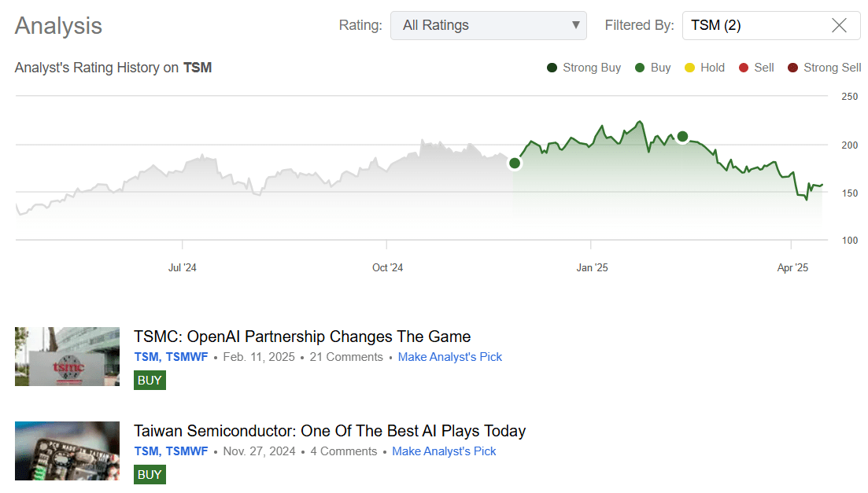Click the BUY badge under OpenAI article
Viewport: 868px width, 493px height.
150,380
